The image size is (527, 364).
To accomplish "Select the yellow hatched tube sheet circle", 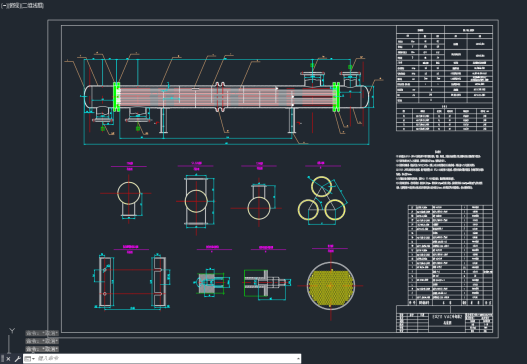I will pos(331,286).
